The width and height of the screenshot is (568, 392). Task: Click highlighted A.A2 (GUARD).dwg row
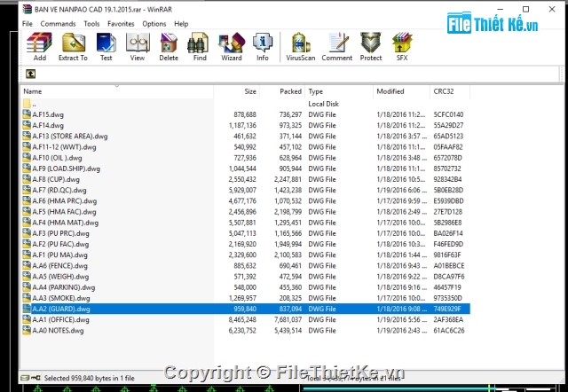coord(246,309)
